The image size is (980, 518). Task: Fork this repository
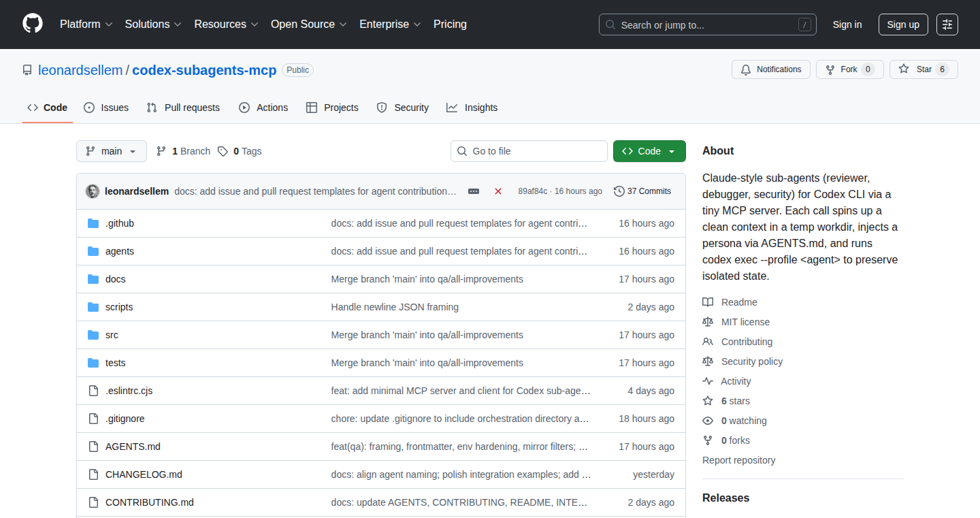[x=850, y=69]
